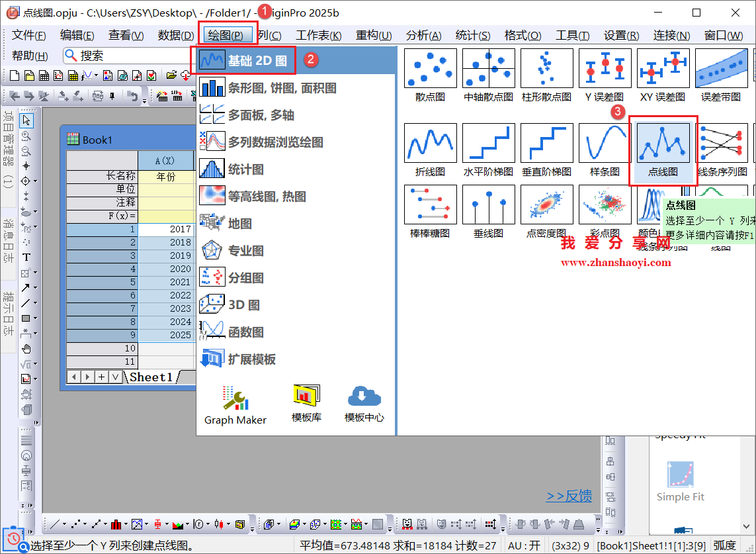This screenshot has width=756, height=554.
Task: Select the 统计图 plot category
Action: coord(245,169)
